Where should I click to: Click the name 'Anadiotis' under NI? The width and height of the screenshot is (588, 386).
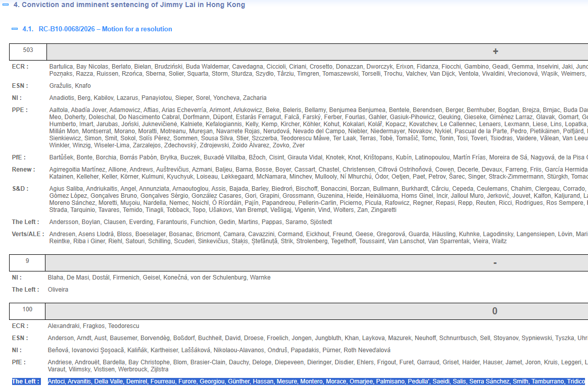pos(62,98)
